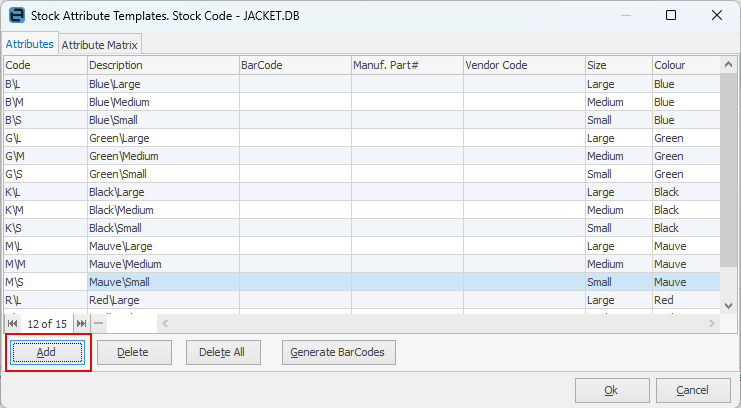The height and width of the screenshot is (408, 741).
Task: Select the Mauve\Large description cell
Action: coord(164,246)
